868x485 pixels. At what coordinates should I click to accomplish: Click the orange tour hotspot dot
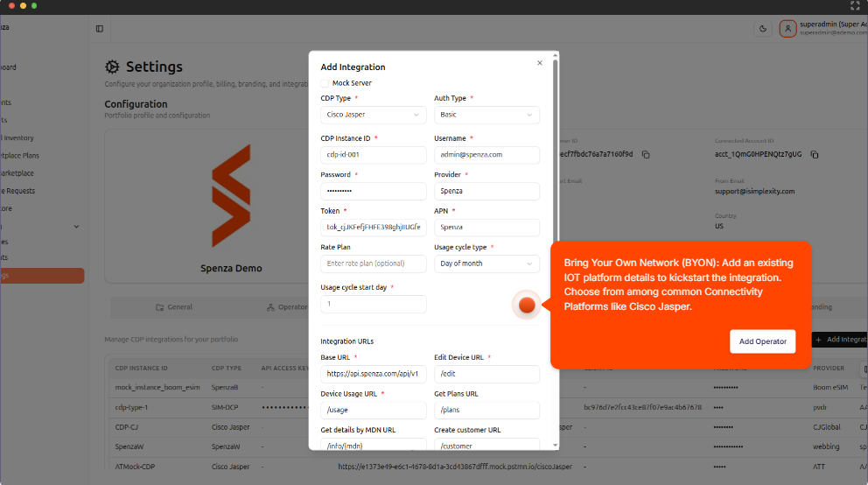click(x=527, y=305)
